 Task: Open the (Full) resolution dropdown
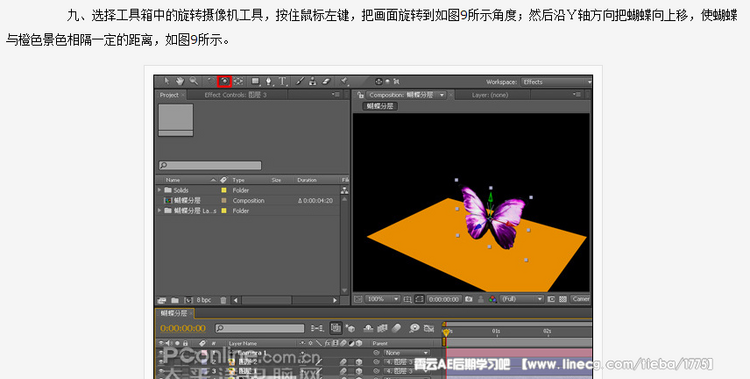tap(522, 299)
